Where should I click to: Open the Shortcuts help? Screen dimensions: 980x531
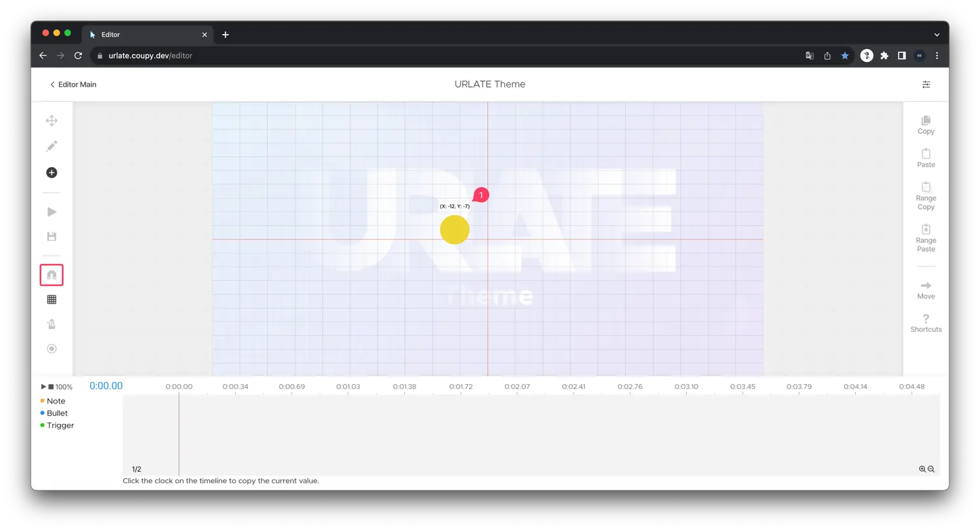(x=926, y=323)
